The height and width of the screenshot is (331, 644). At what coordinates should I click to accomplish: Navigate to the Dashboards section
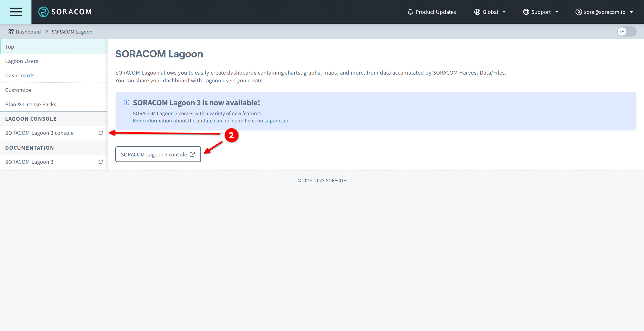(x=20, y=75)
